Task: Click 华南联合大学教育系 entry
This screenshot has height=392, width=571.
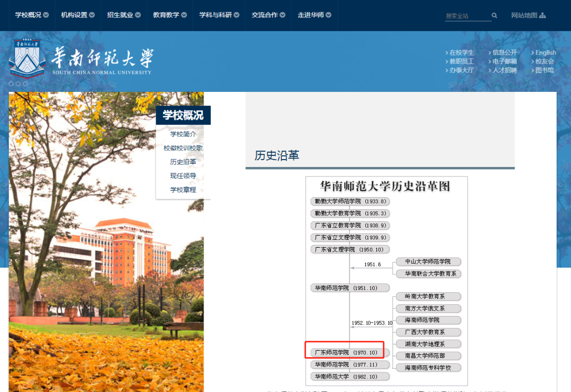Action: tap(428, 273)
